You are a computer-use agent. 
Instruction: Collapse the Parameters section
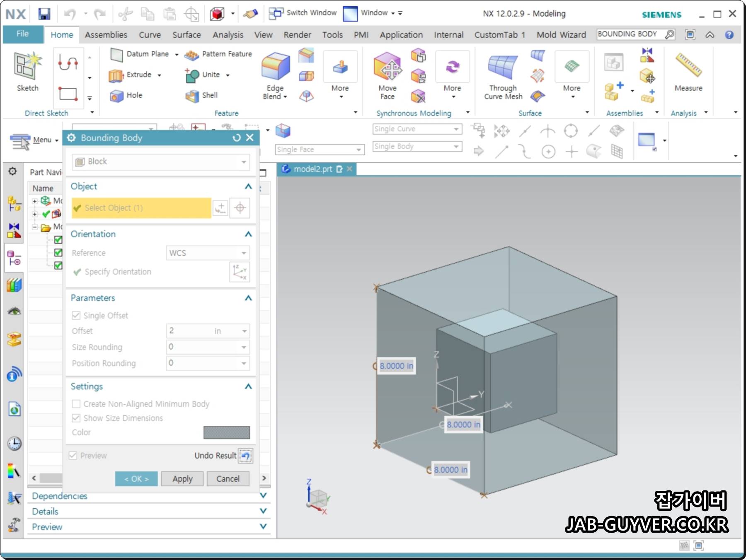coord(248,298)
